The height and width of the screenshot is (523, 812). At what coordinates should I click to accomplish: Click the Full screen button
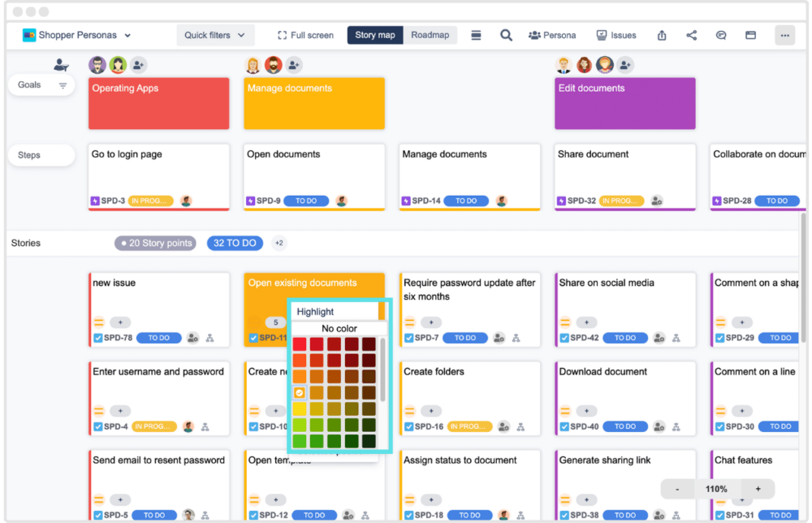[x=305, y=35]
